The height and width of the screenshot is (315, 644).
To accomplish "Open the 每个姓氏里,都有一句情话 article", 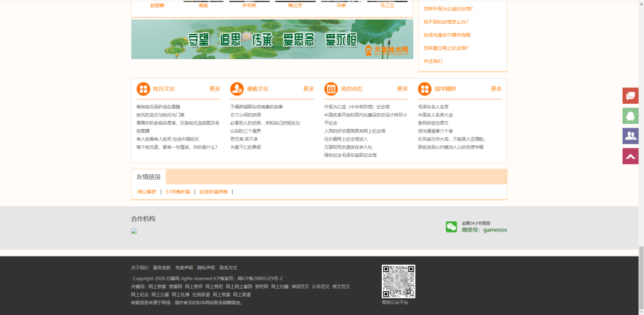I will tap(177, 147).
